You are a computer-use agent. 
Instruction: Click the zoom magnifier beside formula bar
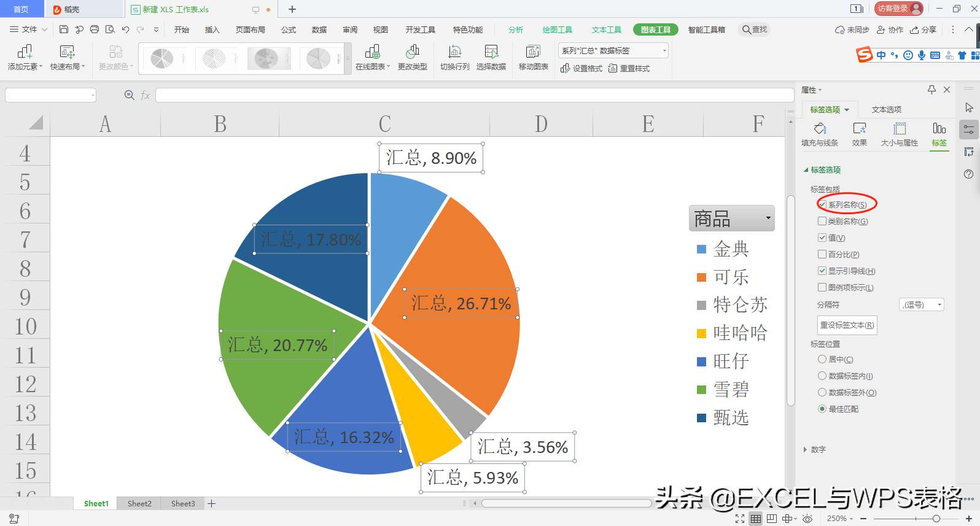pos(129,95)
